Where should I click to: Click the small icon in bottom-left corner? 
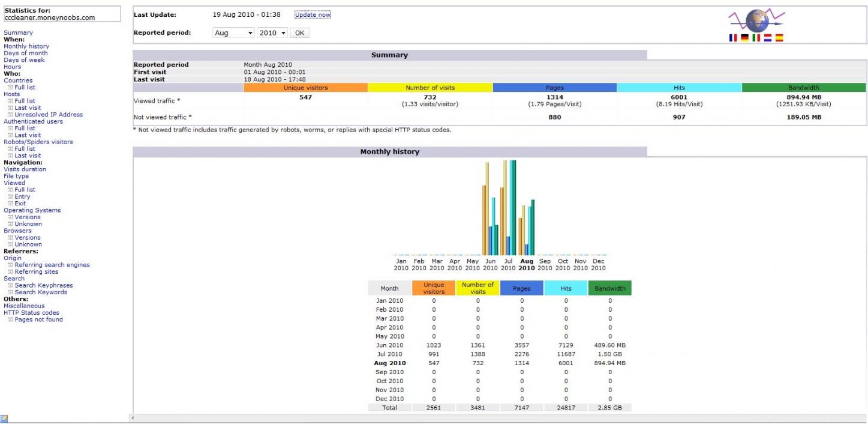tap(4, 419)
